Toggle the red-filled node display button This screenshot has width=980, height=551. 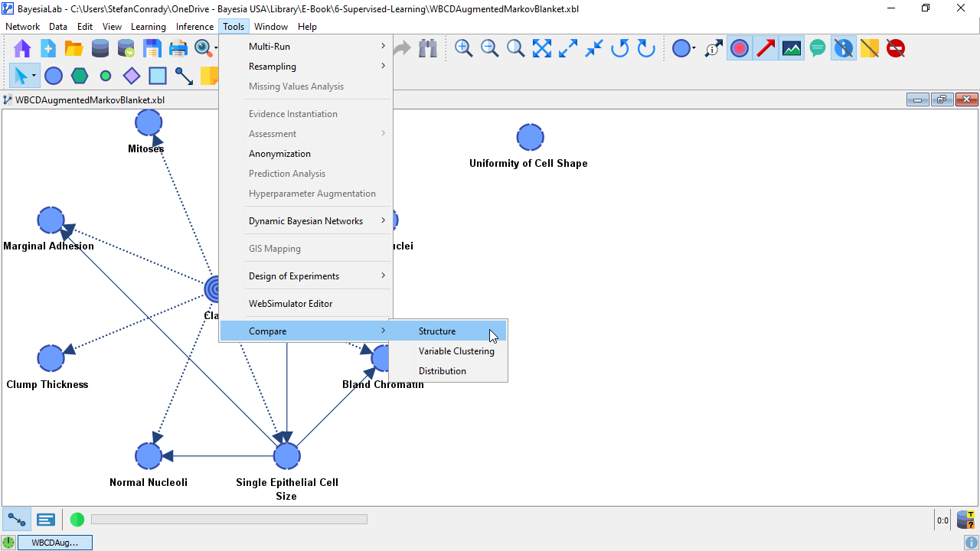click(740, 49)
